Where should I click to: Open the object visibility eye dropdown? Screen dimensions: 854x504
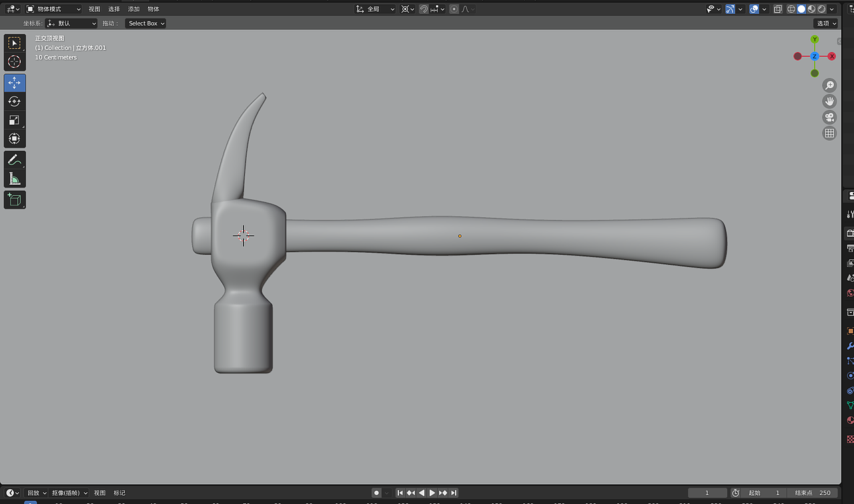pyautogui.click(x=714, y=9)
